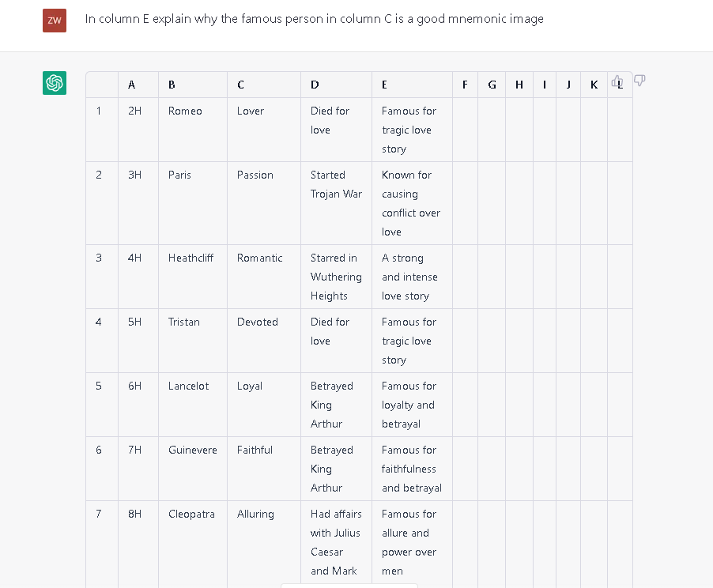
Task: Select the 2H cell in row 1
Action: tap(134, 111)
